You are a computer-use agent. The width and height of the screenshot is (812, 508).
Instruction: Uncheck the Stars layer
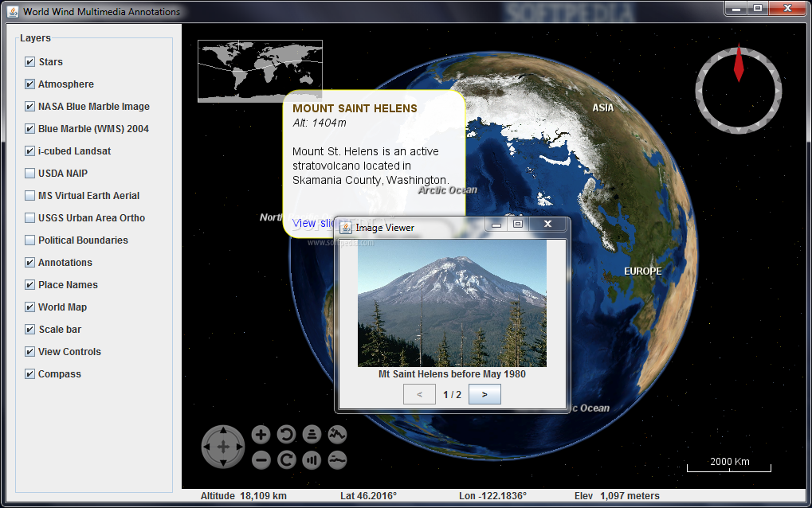click(29, 62)
